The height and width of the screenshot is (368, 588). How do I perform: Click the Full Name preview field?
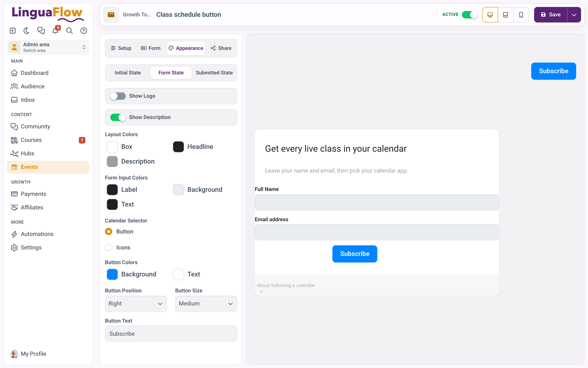click(x=377, y=202)
